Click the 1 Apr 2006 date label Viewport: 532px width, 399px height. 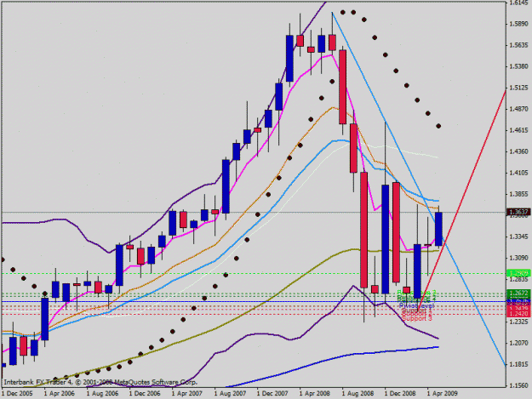point(59,394)
